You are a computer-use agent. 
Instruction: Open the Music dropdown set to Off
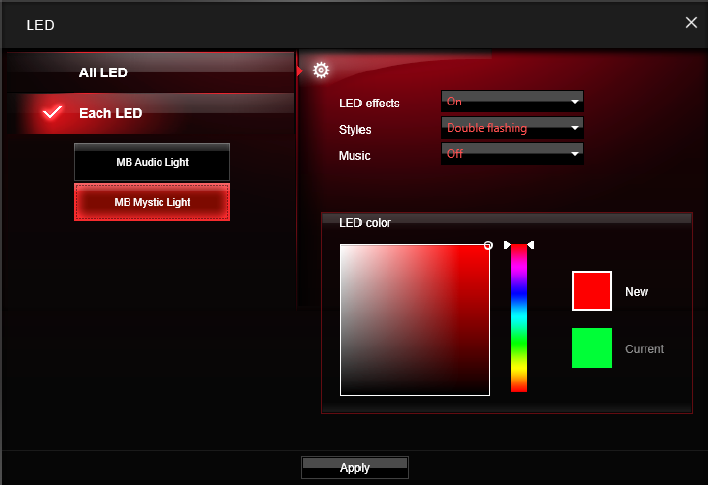(x=512, y=154)
